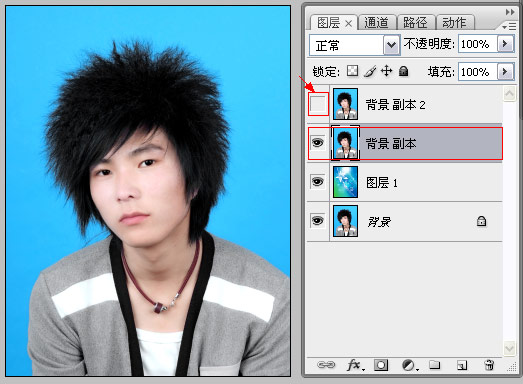
Task: Click layers scrollbar down arrow
Action: [509, 349]
